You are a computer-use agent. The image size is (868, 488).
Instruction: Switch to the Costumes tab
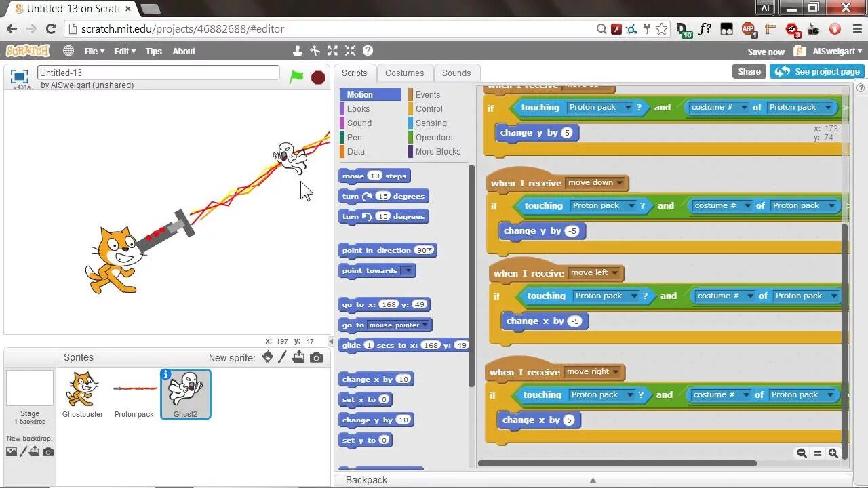(x=404, y=73)
